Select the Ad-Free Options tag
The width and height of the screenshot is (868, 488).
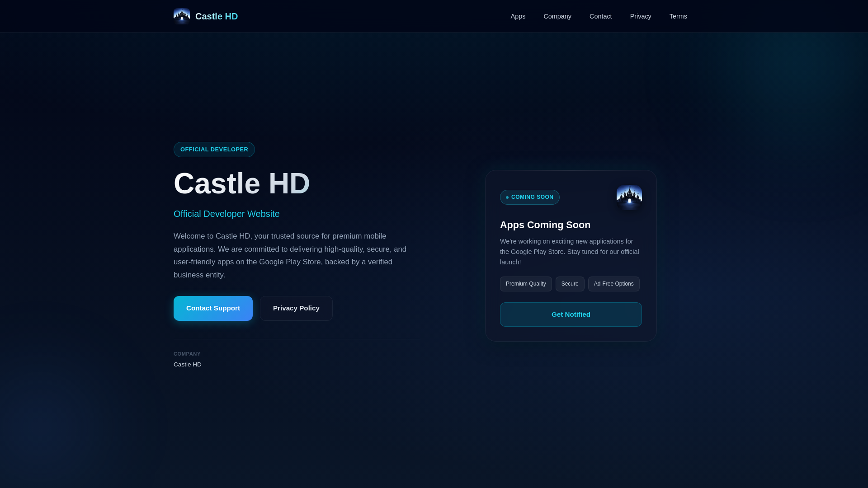tap(614, 284)
